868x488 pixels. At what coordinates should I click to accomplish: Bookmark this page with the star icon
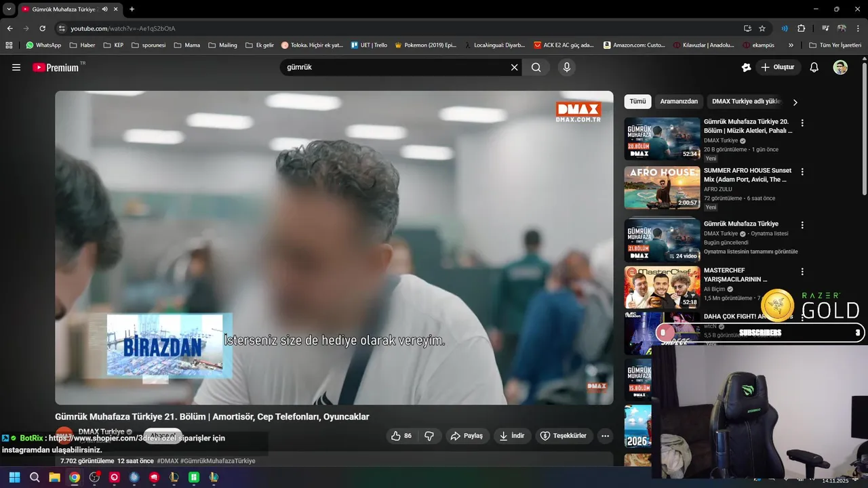coord(762,28)
